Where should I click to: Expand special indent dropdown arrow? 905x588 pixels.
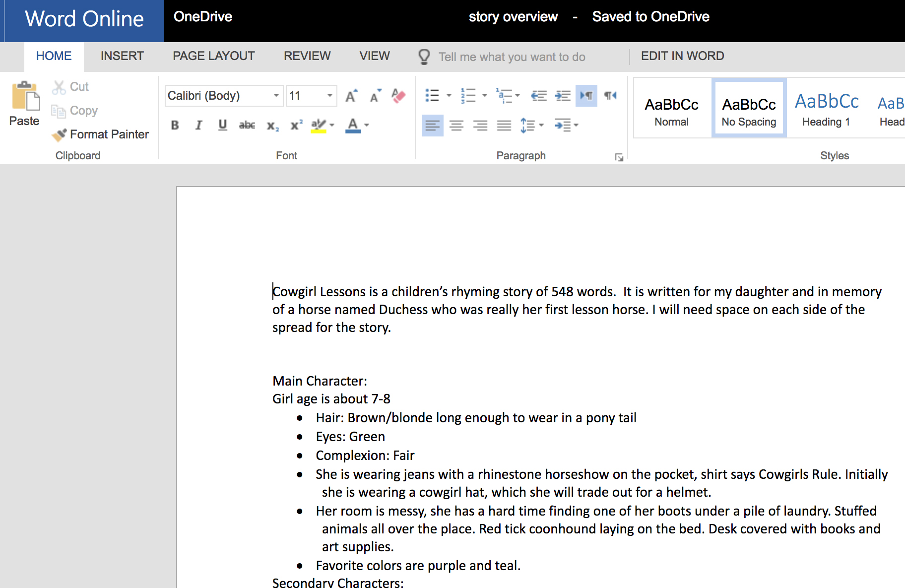click(576, 125)
